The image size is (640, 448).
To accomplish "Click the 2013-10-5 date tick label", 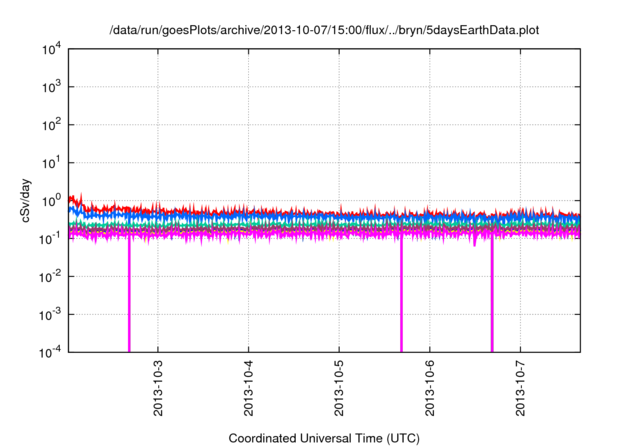I will coord(339,388).
